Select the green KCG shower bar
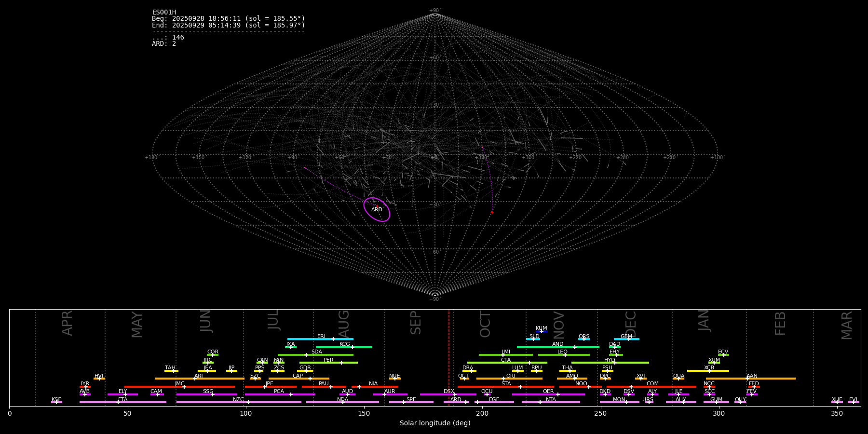The width and height of the screenshot is (868, 434). pos(344,347)
